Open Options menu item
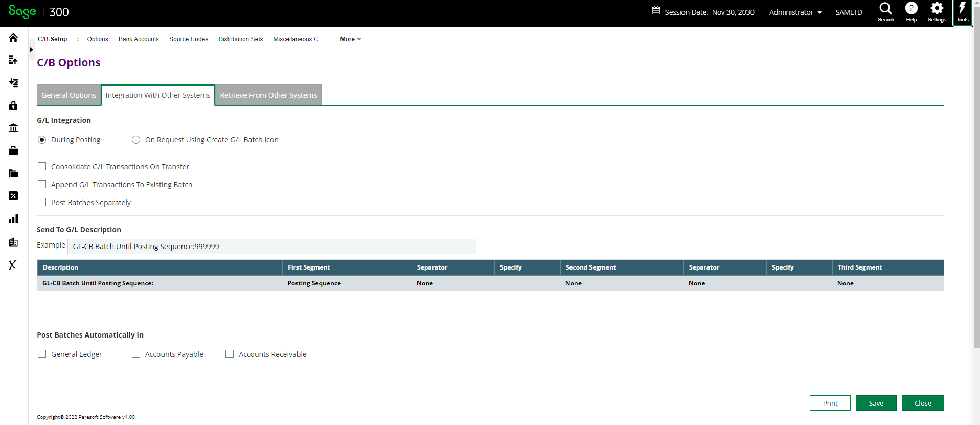This screenshot has height=425, width=980. coord(98,39)
